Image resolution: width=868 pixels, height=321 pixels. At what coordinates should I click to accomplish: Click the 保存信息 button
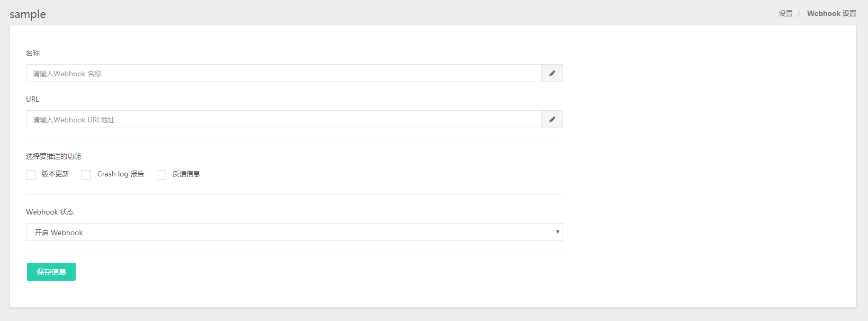(51, 272)
